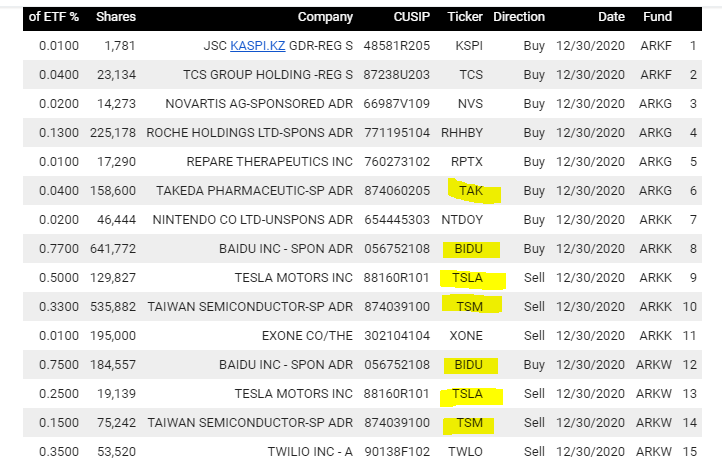This screenshot has height=466, width=722.
Task: Click the Company column header
Action: pyautogui.click(x=325, y=17)
